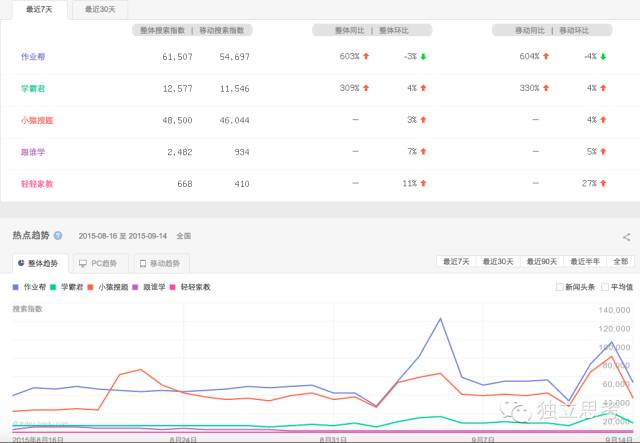Click the pie icon on 整体趋势 tab

[x=22, y=264]
